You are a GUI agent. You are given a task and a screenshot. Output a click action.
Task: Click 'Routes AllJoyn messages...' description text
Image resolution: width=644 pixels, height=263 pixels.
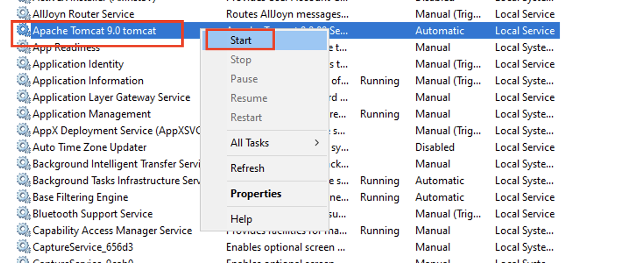287,14
